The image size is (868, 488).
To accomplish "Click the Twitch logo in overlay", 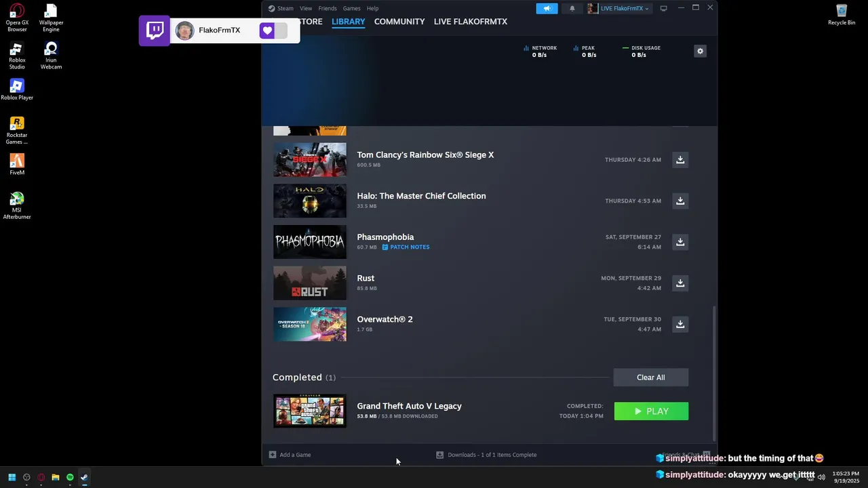I will click(x=155, y=30).
